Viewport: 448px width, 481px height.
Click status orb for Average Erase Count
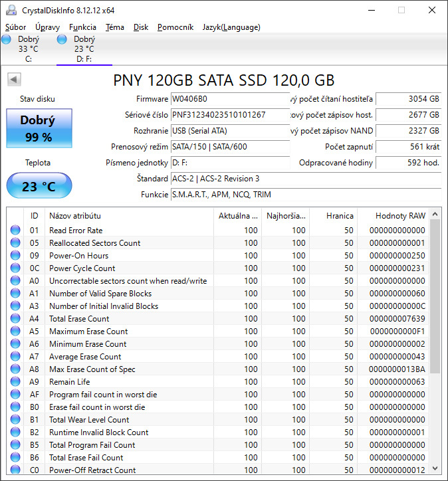pos(15,356)
